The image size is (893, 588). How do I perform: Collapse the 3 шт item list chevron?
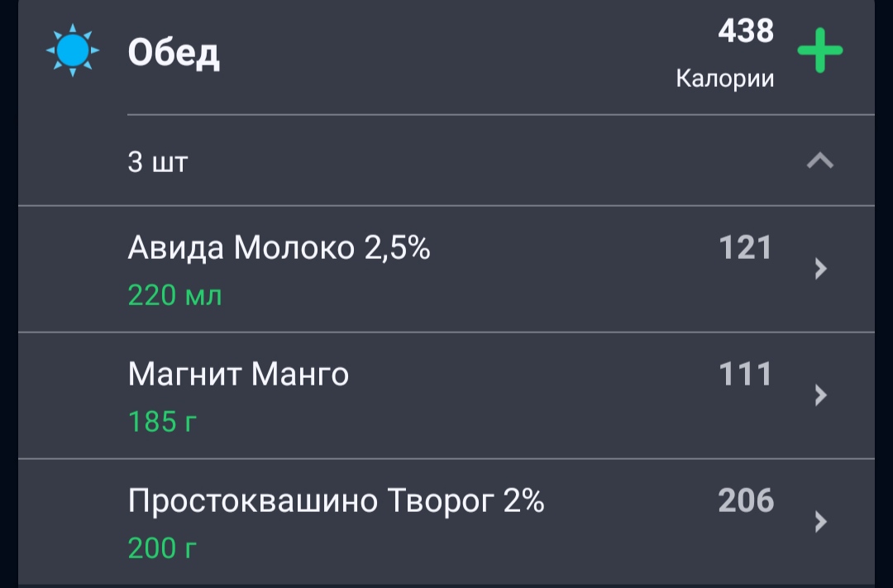tap(820, 161)
